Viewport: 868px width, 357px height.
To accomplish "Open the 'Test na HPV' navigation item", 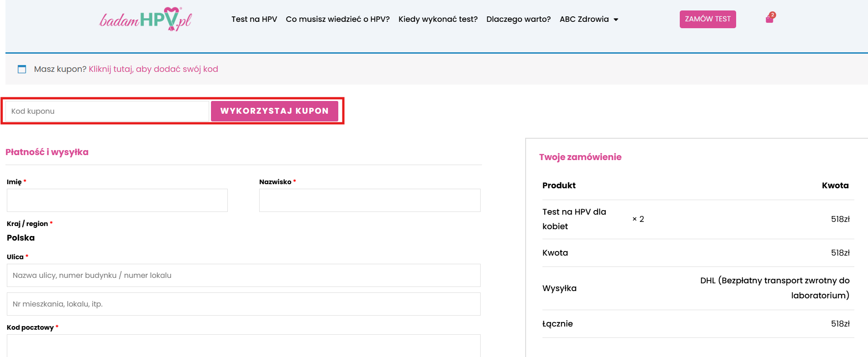I will click(254, 19).
